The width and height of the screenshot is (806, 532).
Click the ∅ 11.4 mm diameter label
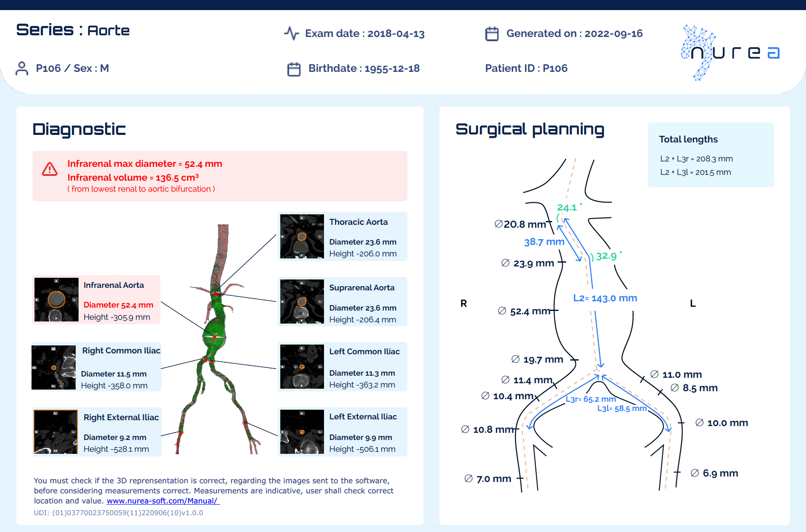527,380
